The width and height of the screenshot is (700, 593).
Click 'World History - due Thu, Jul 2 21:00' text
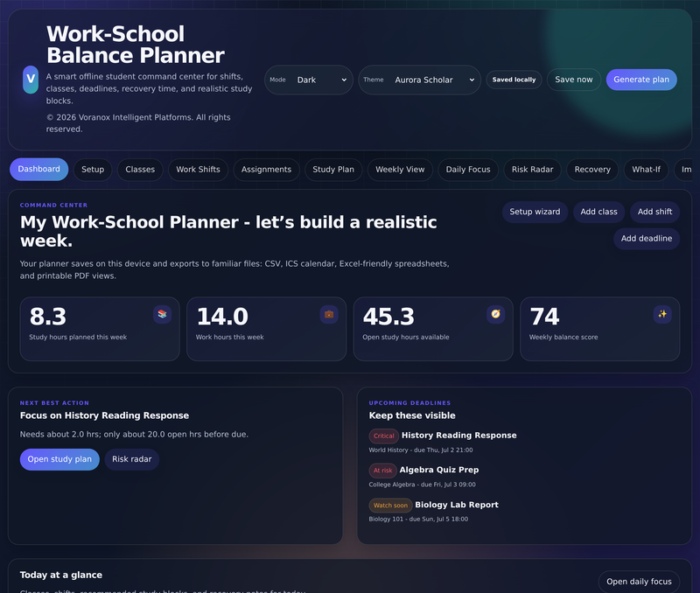pos(421,450)
